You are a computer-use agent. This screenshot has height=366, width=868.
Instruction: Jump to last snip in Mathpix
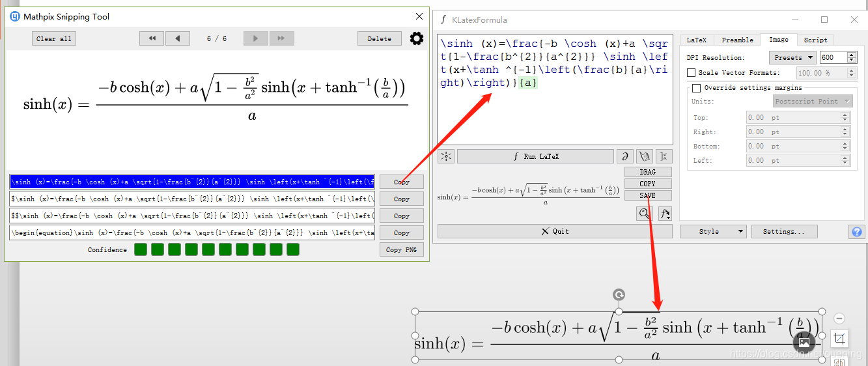pyautogui.click(x=281, y=38)
